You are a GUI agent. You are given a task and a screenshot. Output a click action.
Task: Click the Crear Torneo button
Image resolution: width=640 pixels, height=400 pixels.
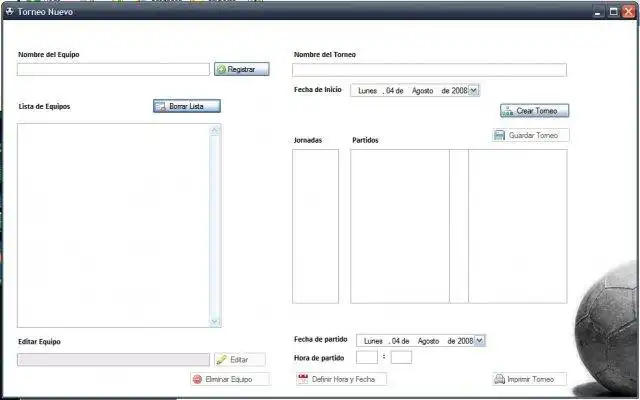coord(535,111)
